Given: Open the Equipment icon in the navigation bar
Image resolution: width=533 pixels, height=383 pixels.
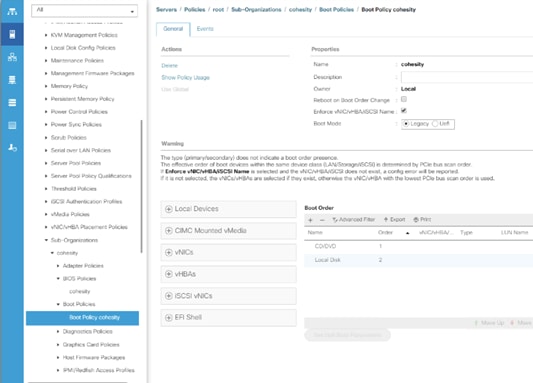Looking at the screenshot, I should (x=12, y=12).
